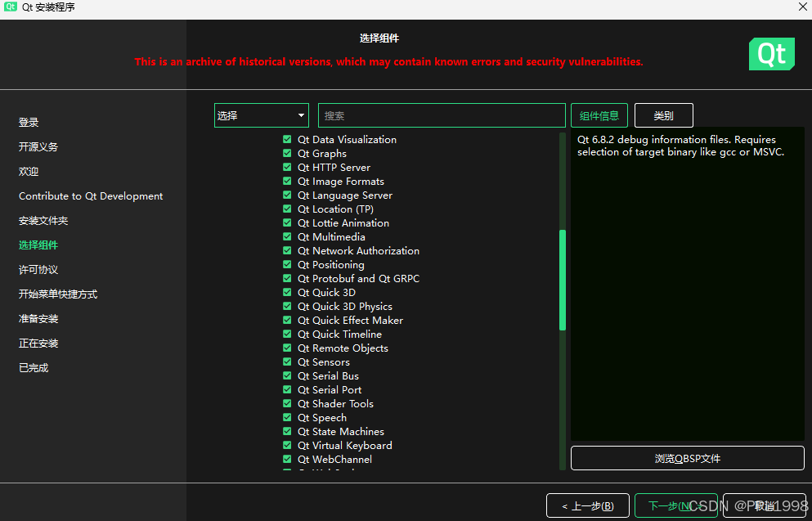Click the 类别 button

click(663, 115)
